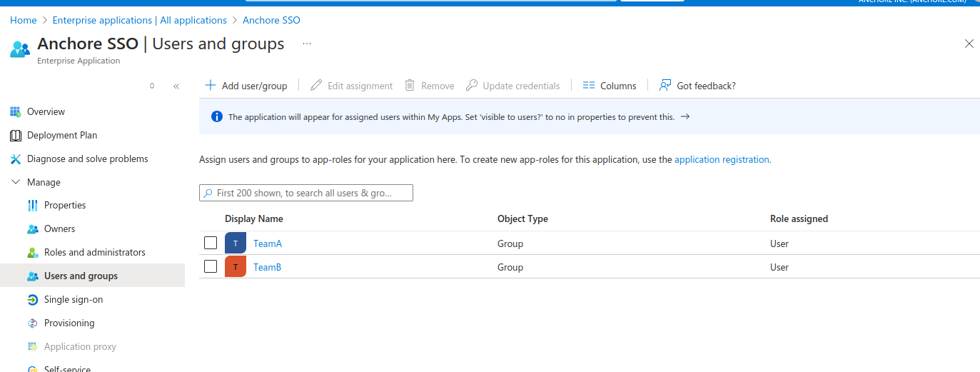
Task: Click the TeamA blue avatar tile
Action: click(x=236, y=243)
